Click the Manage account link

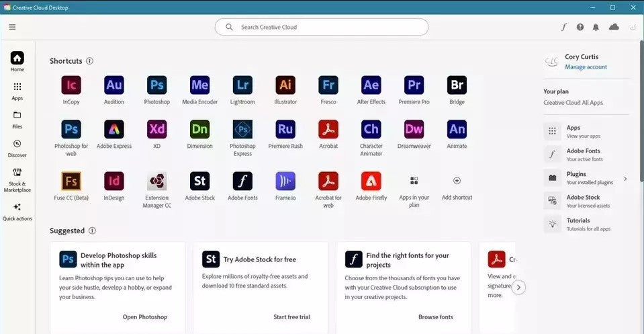pyautogui.click(x=586, y=67)
